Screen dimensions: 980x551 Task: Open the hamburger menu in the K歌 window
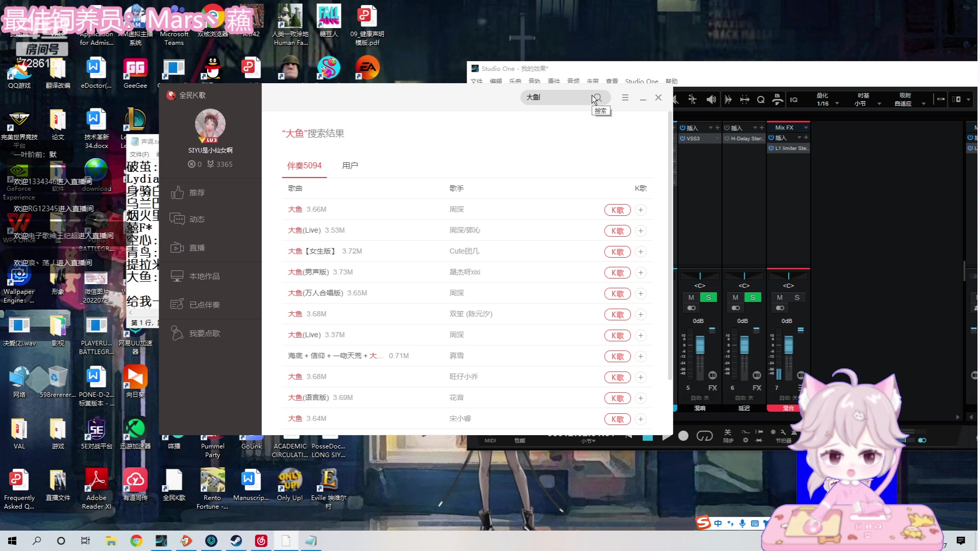pyautogui.click(x=625, y=97)
